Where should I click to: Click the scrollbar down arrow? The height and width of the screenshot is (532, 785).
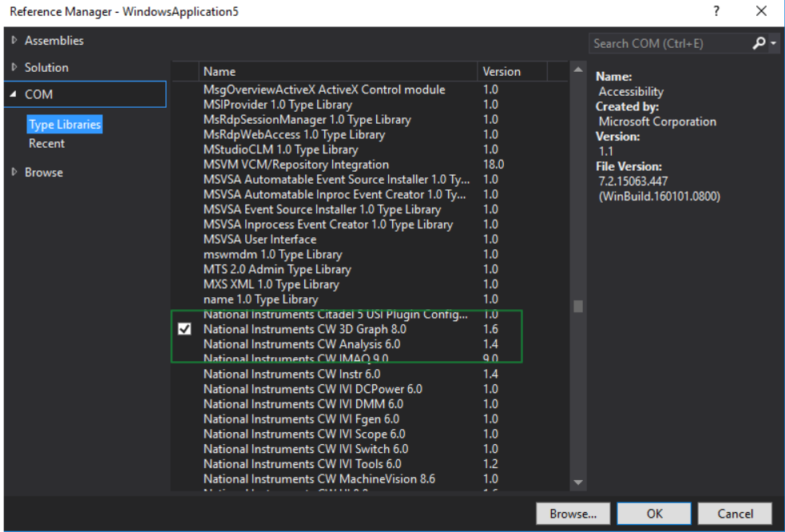[x=578, y=482]
